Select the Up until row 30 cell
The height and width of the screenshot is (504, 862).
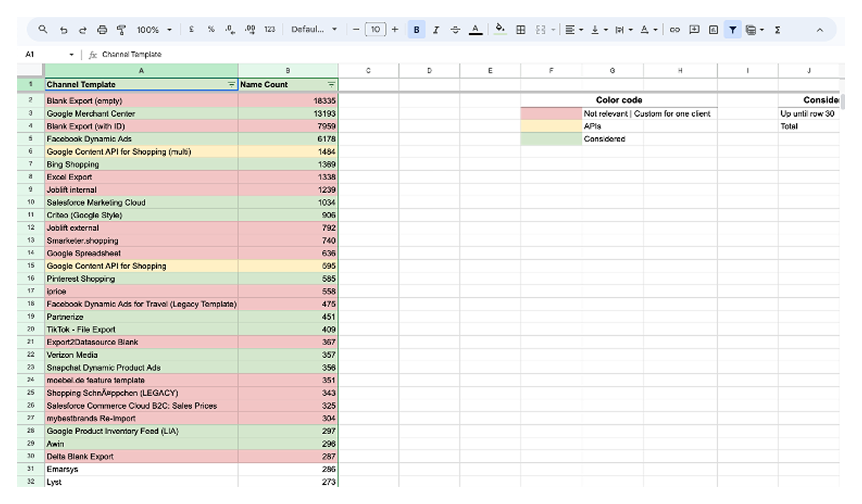point(809,113)
